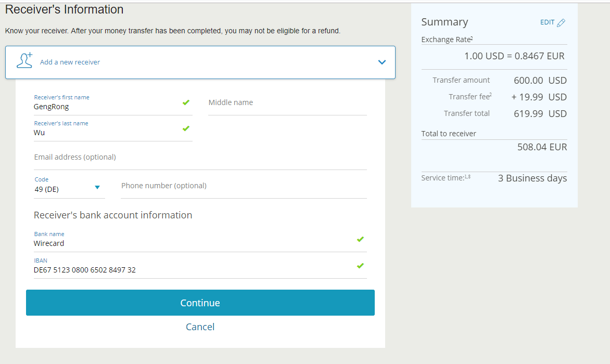
Task: Click the add receiver person icon
Action: pos(24,60)
